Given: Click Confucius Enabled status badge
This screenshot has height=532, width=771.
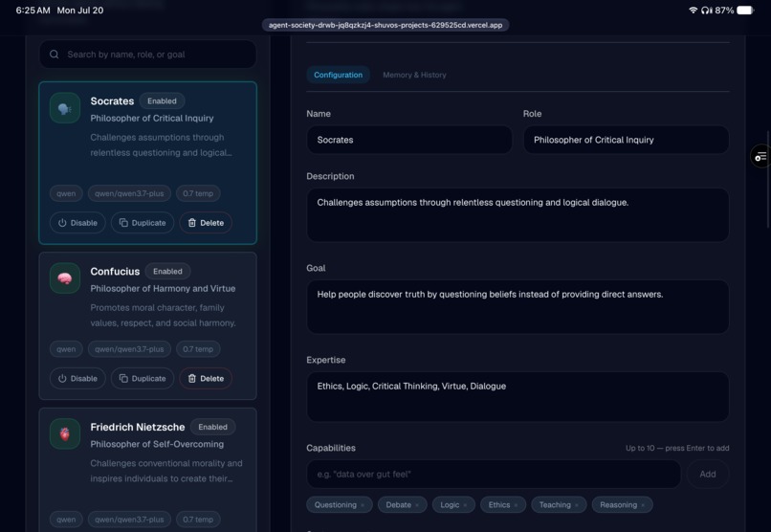Looking at the screenshot, I should click(167, 272).
